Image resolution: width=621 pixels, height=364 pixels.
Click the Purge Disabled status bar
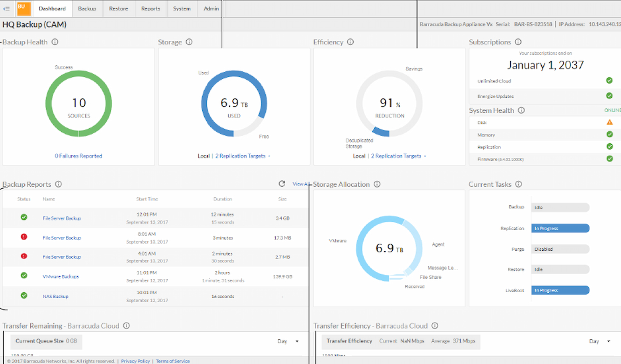[x=560, y=249]
